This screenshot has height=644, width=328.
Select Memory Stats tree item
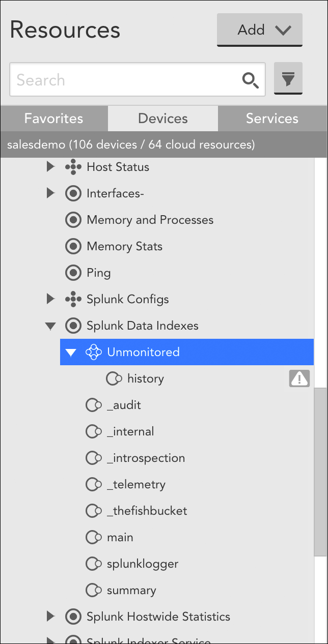(x=125, y=246)
